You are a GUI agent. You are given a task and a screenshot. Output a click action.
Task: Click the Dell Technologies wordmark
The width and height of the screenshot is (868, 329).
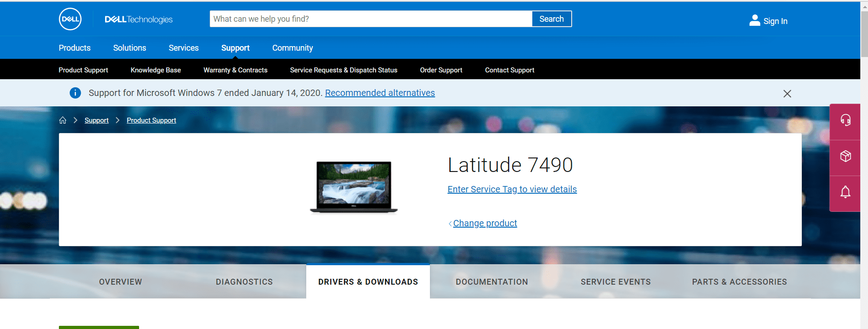(139, 19)
